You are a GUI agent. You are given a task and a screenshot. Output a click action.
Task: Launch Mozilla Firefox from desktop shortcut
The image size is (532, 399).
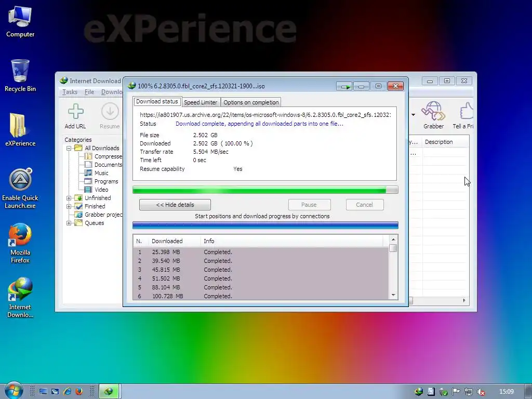(20, 243)
